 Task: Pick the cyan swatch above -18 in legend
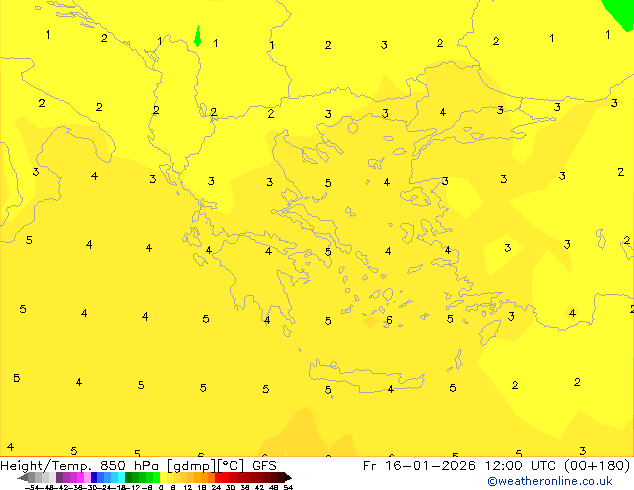click(x=121, y=477)
